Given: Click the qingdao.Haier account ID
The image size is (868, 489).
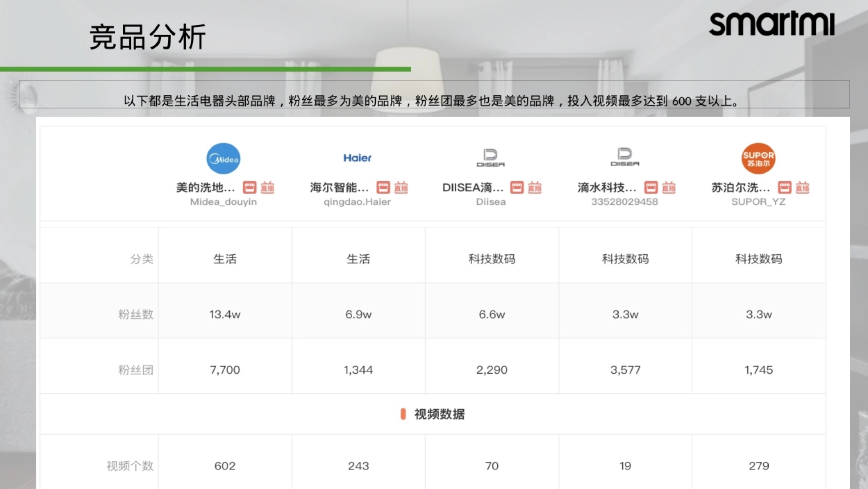Looking at the screenshot, I should tap(357, 202).
